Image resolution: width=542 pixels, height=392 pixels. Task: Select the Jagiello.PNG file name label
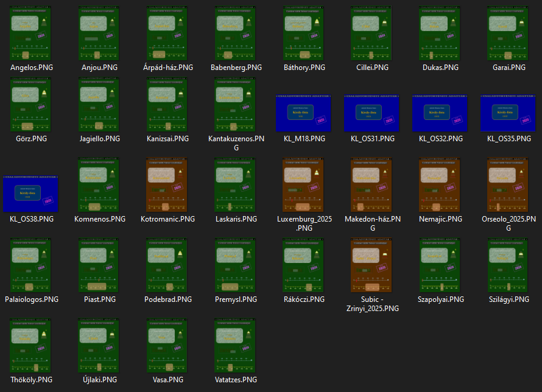[x=99, y=139]
